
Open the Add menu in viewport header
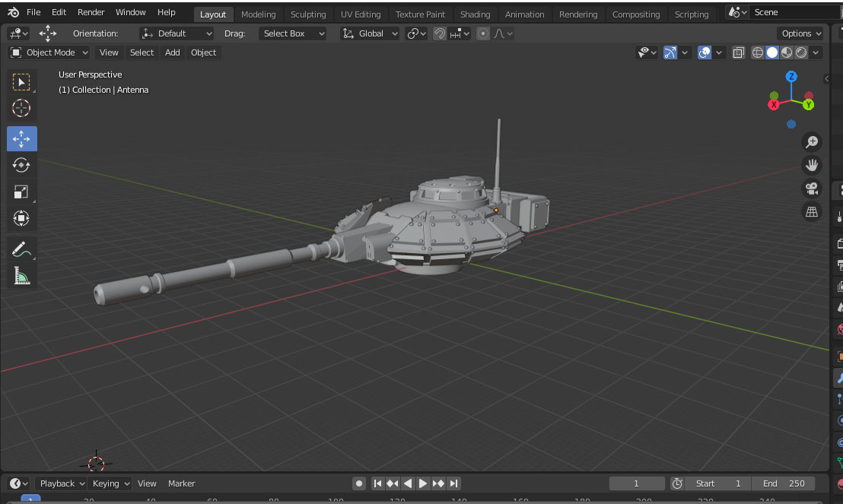coord(173,52)
